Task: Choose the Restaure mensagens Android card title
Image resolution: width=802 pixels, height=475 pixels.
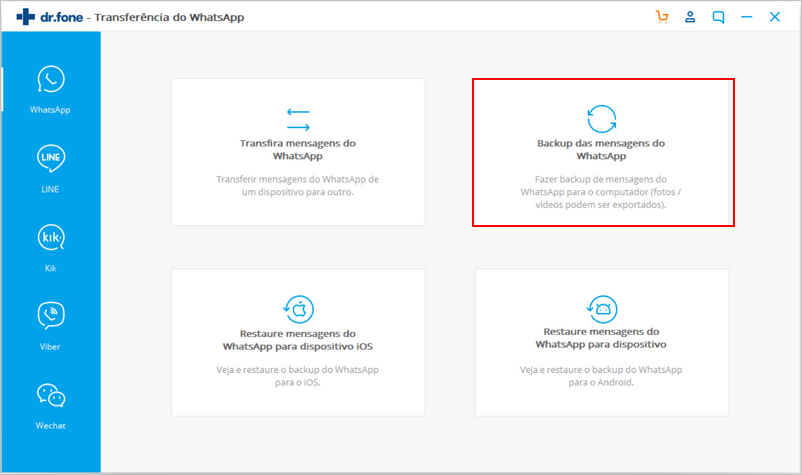Action: pos(601,338)
